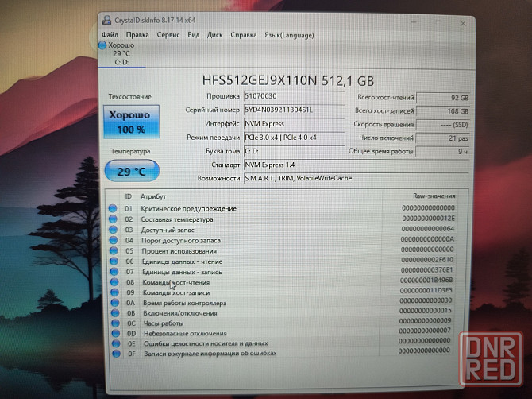Click status icon for Включения/отключения
The height and width of the screenshot is (399, 532).
(115, 312)
